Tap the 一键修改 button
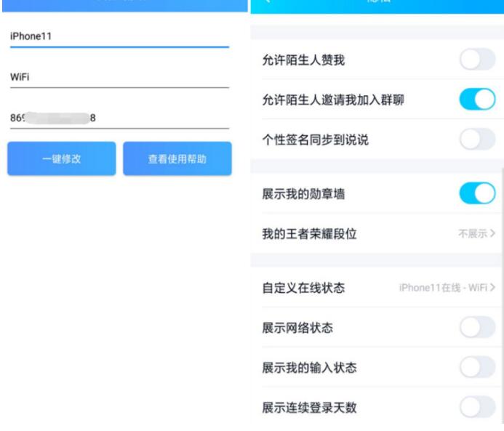504x431 pixels. pos(62,158)
